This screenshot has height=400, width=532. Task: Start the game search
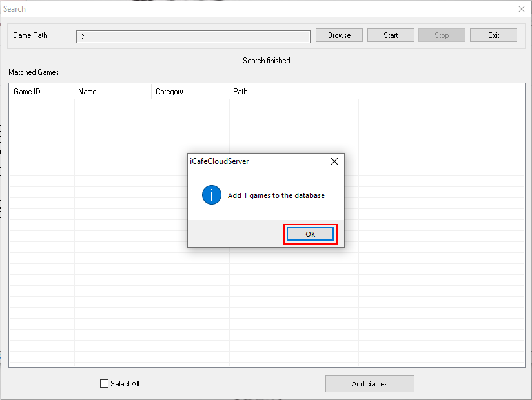[x=391, y=35]
